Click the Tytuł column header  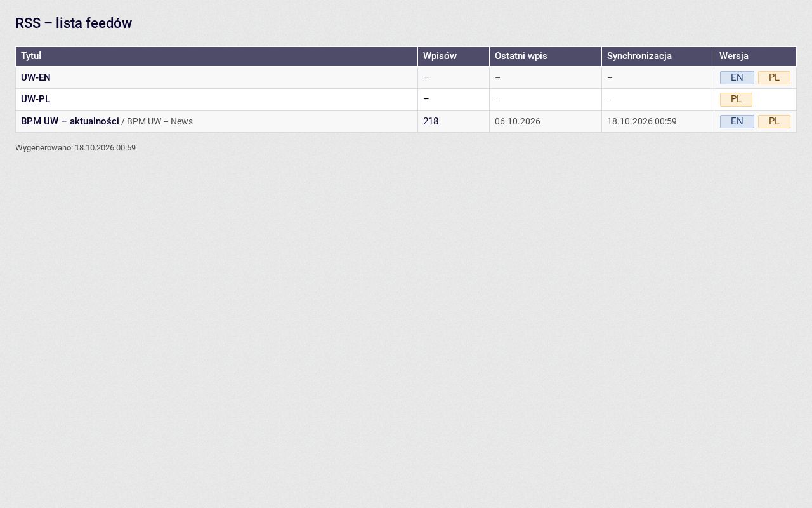(x=216, y=56)
